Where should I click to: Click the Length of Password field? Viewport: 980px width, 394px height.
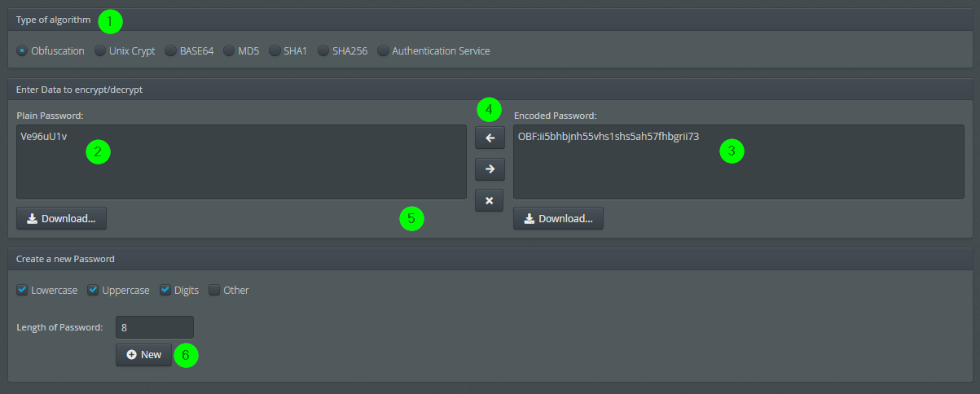(x=155, y=327)
